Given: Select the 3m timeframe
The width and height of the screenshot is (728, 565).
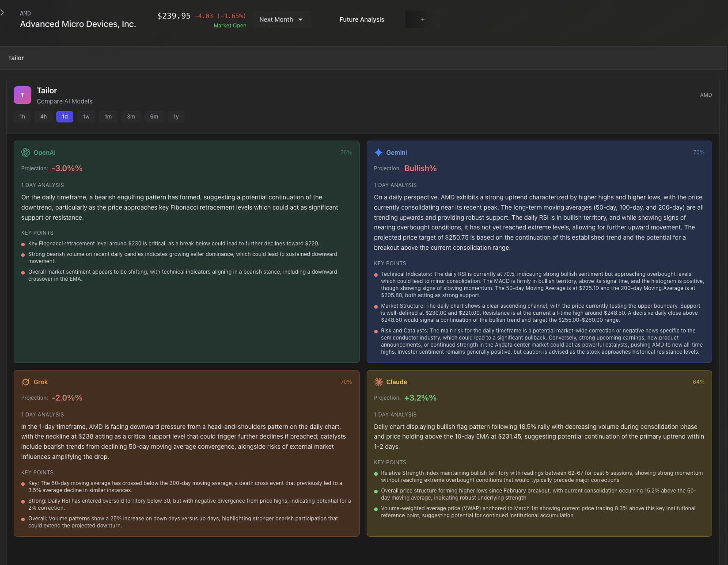Looking at the screenshot, I should pyautogui.click(x=131, y=117).
